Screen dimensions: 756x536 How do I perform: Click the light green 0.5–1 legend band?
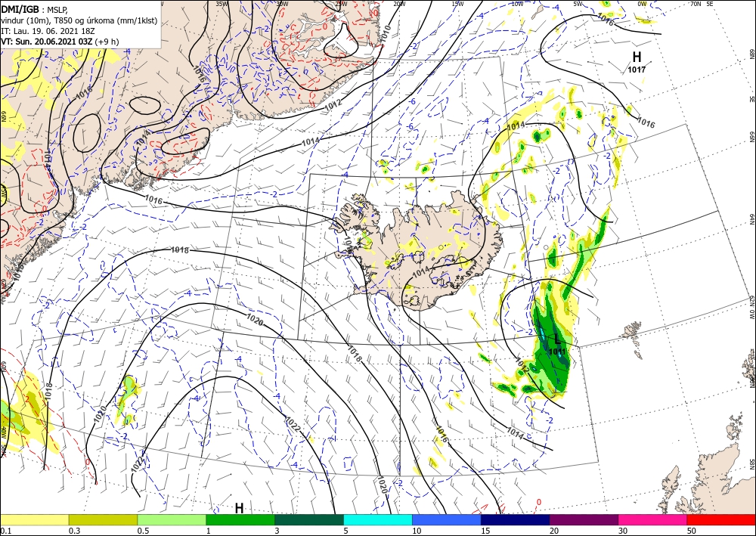[172, 519]
